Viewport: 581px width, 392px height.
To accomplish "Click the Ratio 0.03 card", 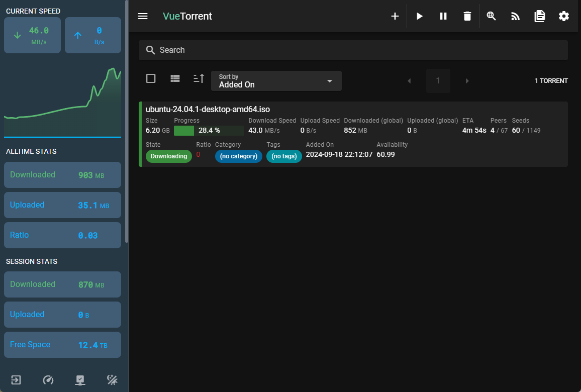I will click(63, 235).
